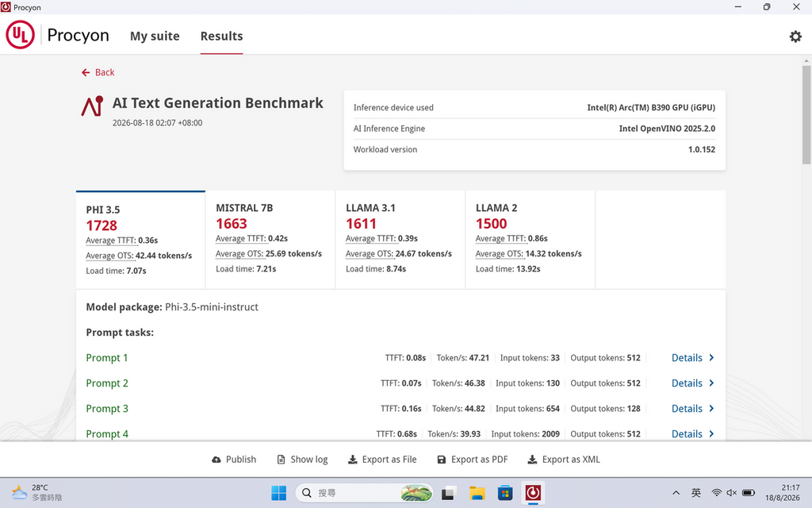The width and height of the screenshot is (812, 508).
Task: Click the Prompt 3 label
Action: tap(107, 409)
